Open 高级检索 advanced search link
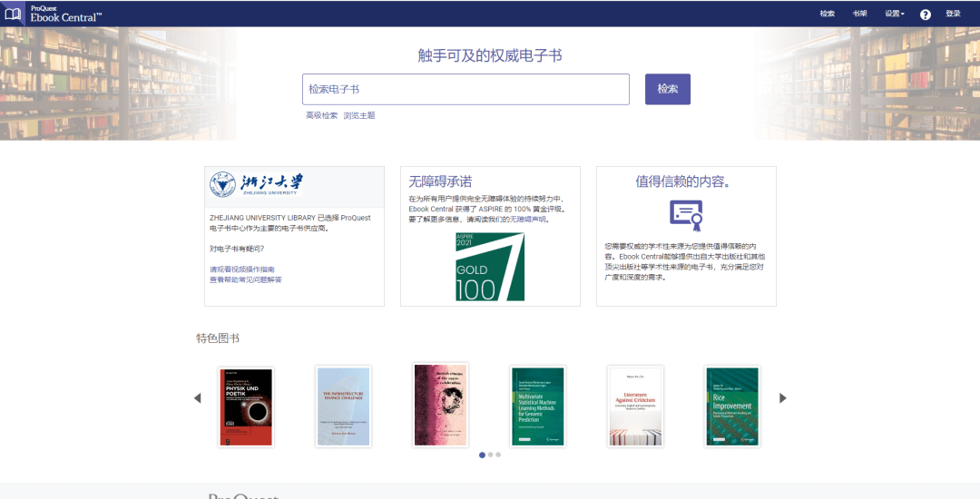980x499 pixels. pyautogui.click(x=321, y=115)
